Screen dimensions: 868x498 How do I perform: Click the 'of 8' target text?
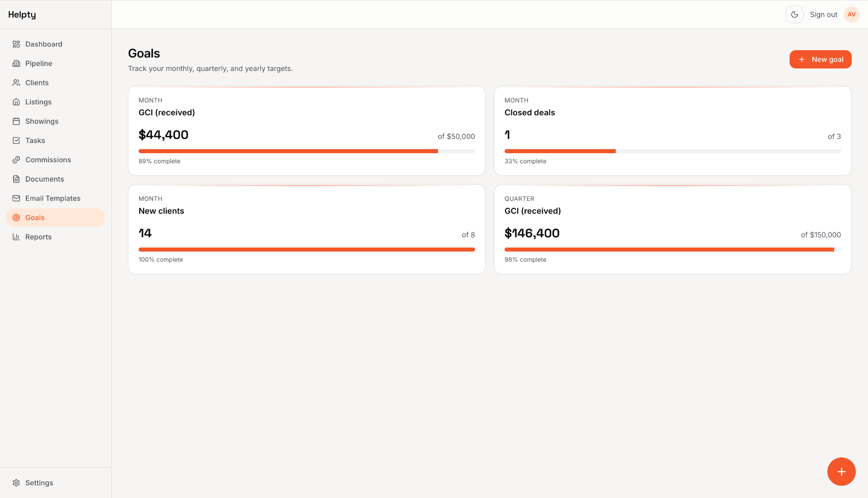[x=468, y=235]
